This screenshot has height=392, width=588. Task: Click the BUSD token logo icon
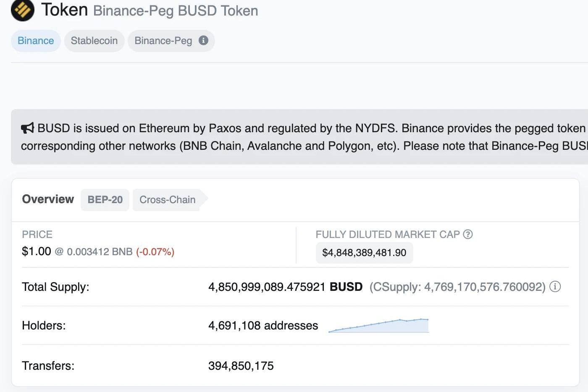click(x=23, y=10)
